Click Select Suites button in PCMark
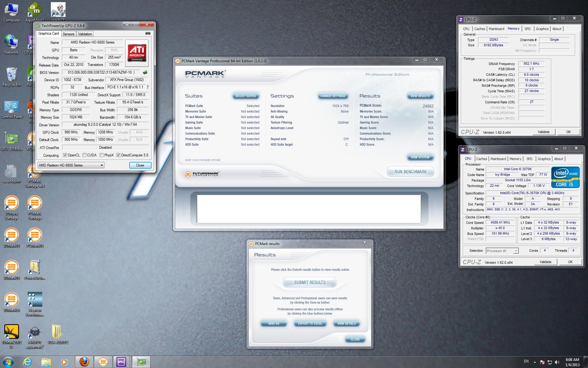588x368 pixels. coord(246,96)
